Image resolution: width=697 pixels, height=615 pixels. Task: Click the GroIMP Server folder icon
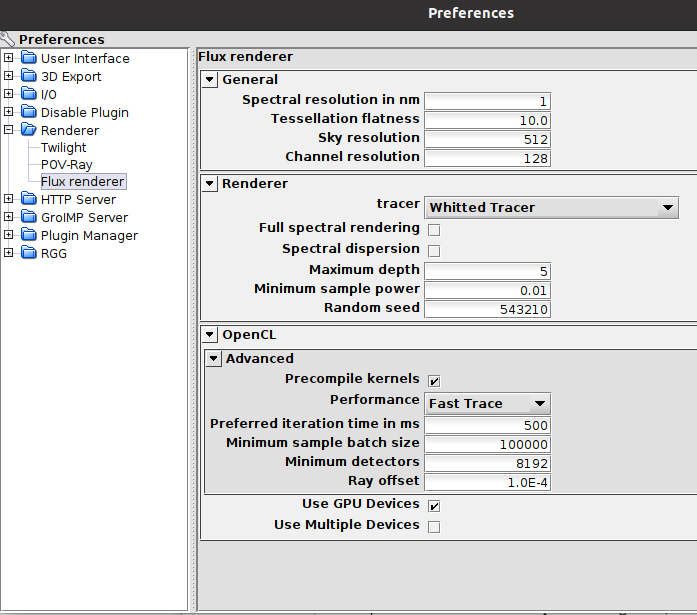[x=28, y=217]
